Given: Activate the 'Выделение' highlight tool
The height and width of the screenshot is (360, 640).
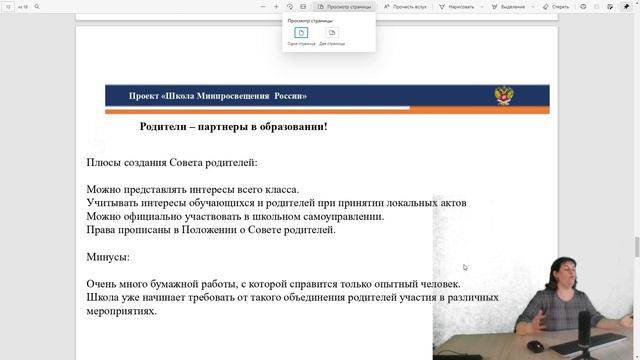Looking at the screenshot, I should [509, 7].
